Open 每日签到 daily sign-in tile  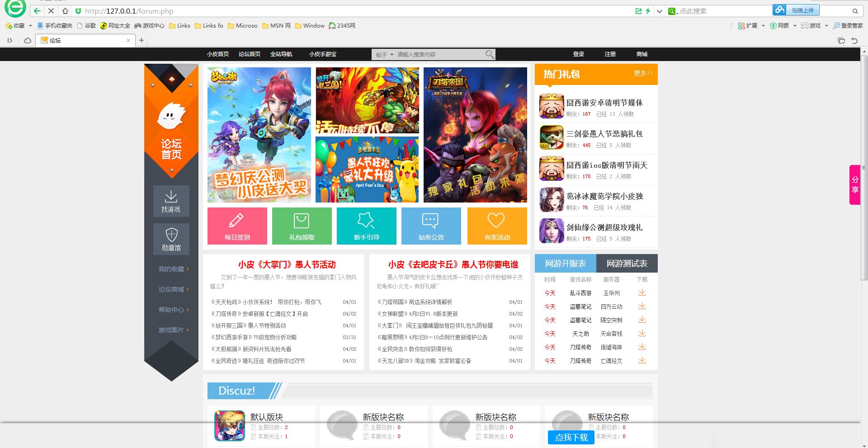(x=237, y=226)
